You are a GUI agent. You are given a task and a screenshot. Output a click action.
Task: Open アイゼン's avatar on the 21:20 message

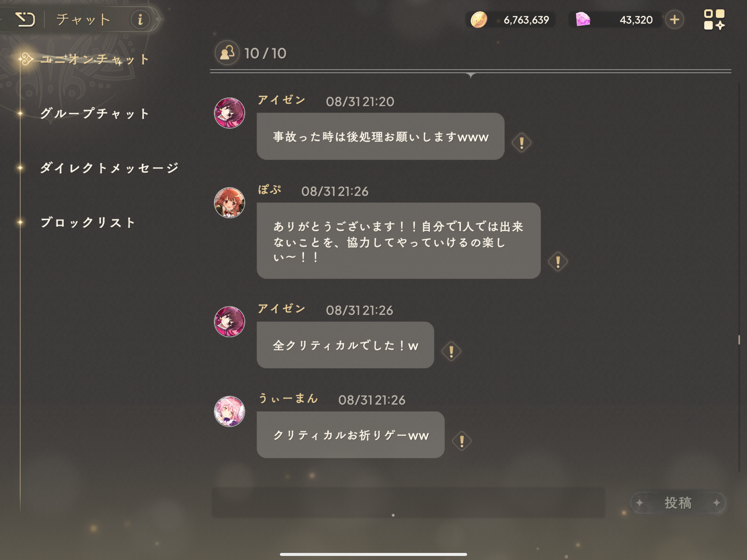(x=229, y=113)
